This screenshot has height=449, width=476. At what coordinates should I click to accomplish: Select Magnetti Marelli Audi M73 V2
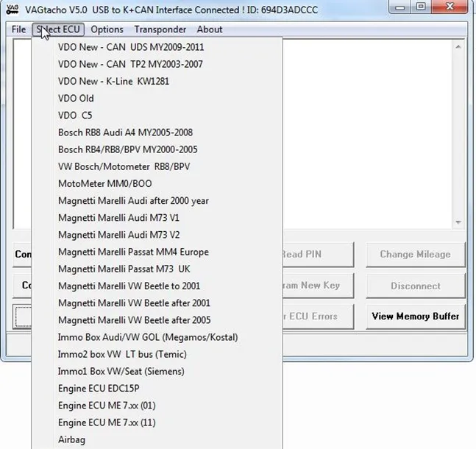pyautogui.click(x=118, y=235)
